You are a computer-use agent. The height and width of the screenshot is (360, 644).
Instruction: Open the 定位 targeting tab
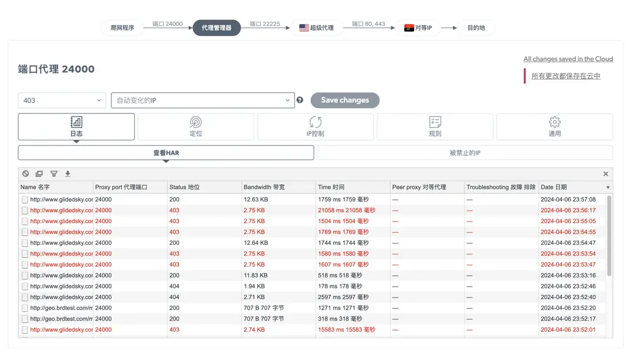tap(196, 126)
